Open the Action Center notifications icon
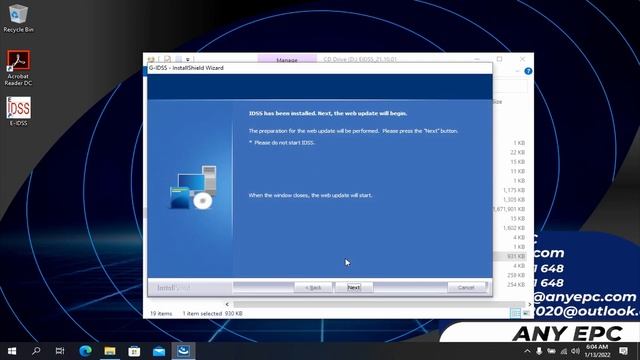 click(623, 351)
